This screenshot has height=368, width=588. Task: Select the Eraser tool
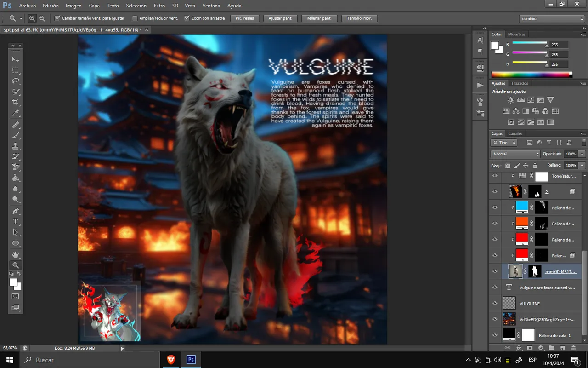coord(16,167)
